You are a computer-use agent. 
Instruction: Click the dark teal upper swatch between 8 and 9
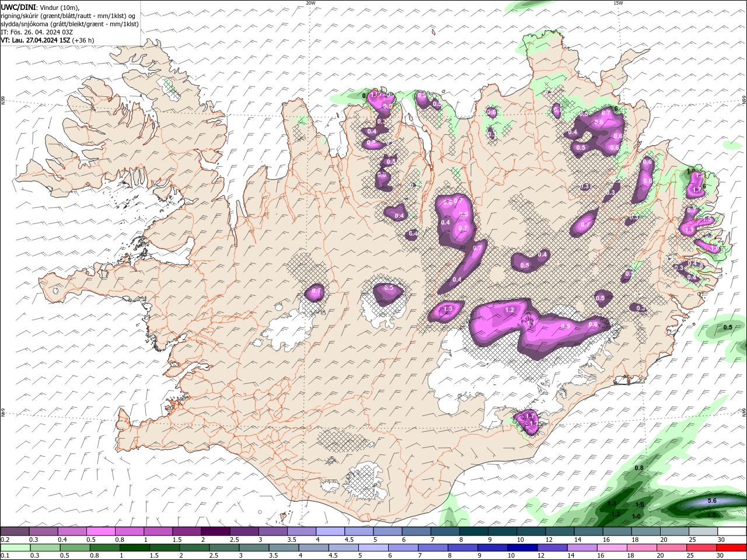[x=473, y=531]
